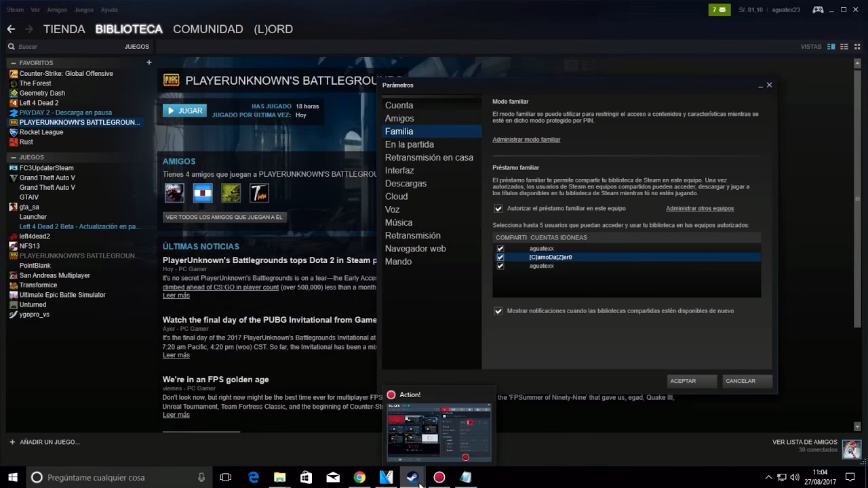Open Windows notification center icon
The image size is (868, 488).
coord(850,477)
